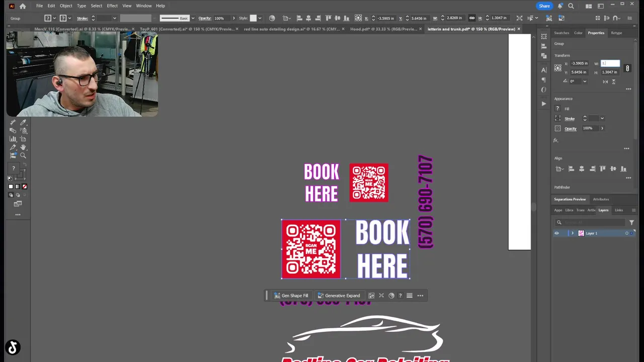Open Edit Toolbar ellipsis in tools panel
The height and width of the screenshot is (362, 644).
(x=18, y=215)
